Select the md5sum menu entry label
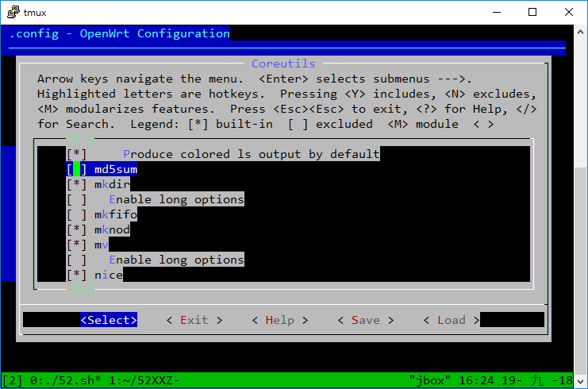Image resolution: width=588 pixels, height=389 pixels. coord(116,170)
